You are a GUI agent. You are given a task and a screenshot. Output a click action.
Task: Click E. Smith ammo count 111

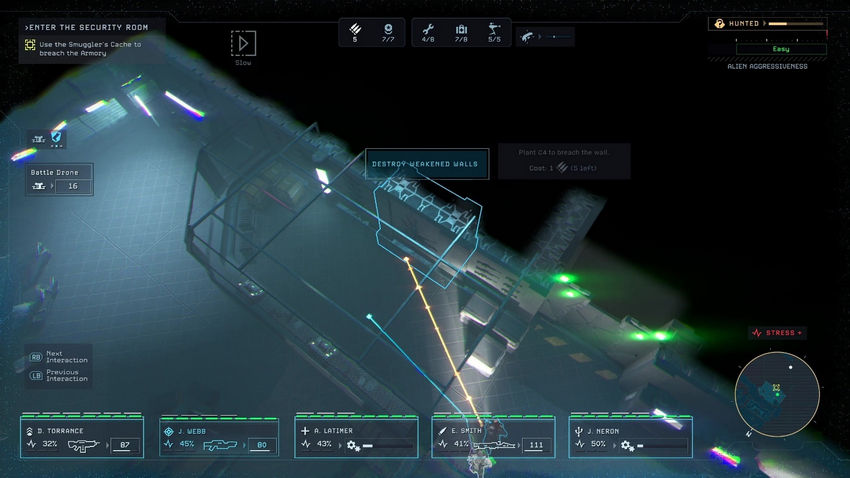[x=536, y=445]
